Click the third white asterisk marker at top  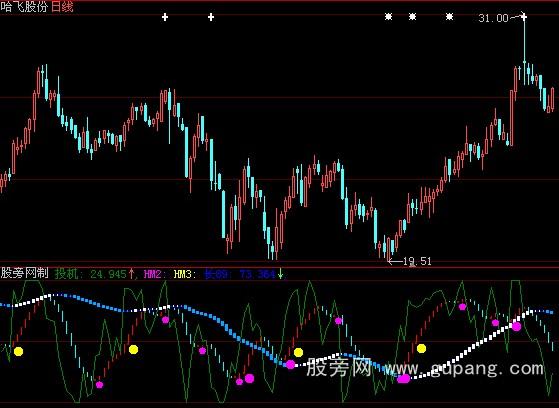[x=450, y=16]
